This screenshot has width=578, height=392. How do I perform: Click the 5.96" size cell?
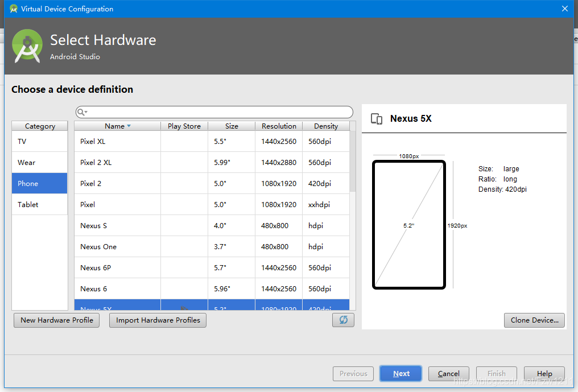(232, 289)
